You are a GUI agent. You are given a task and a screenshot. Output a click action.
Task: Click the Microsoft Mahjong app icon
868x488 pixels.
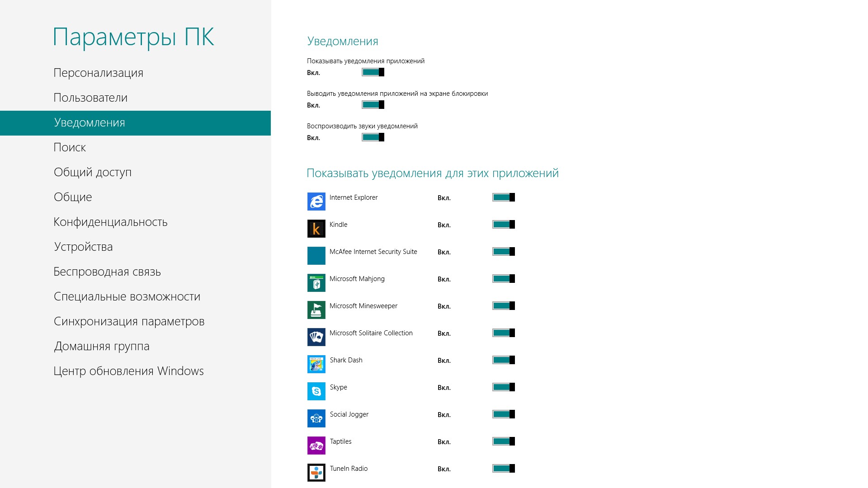(316, 283)
